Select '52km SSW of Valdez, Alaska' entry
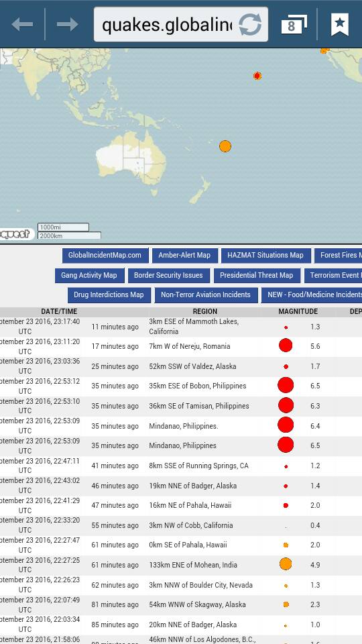Screen dimensions: 362x644 192,366
